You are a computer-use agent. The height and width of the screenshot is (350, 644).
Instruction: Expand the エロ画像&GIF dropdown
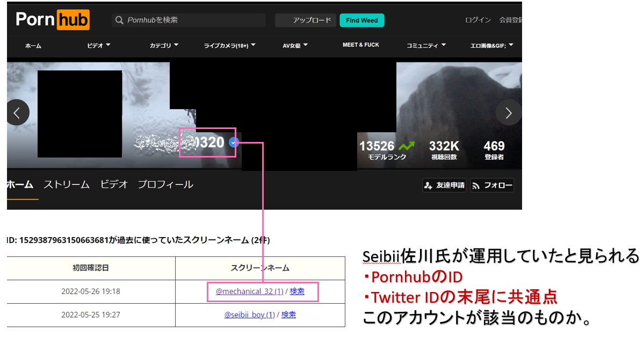tap(491, 46)
